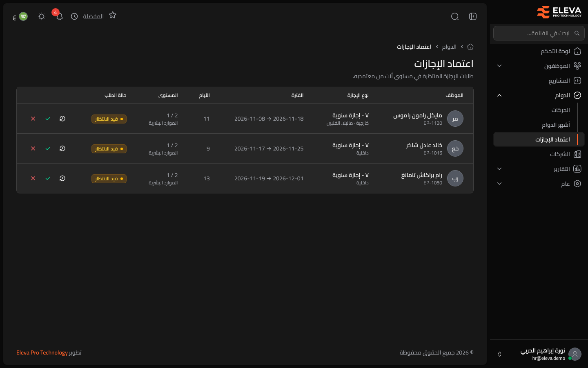Screen dimensions: 588x368
Task: Click the حالة الطلب column header
Action: (x=116, y=95)
